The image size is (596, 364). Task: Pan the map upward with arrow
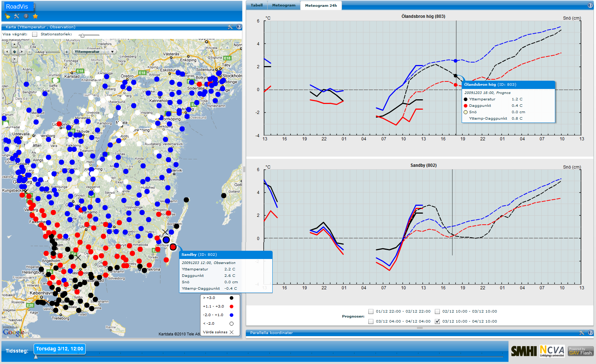pyautogui.click(x=14, y=45)
